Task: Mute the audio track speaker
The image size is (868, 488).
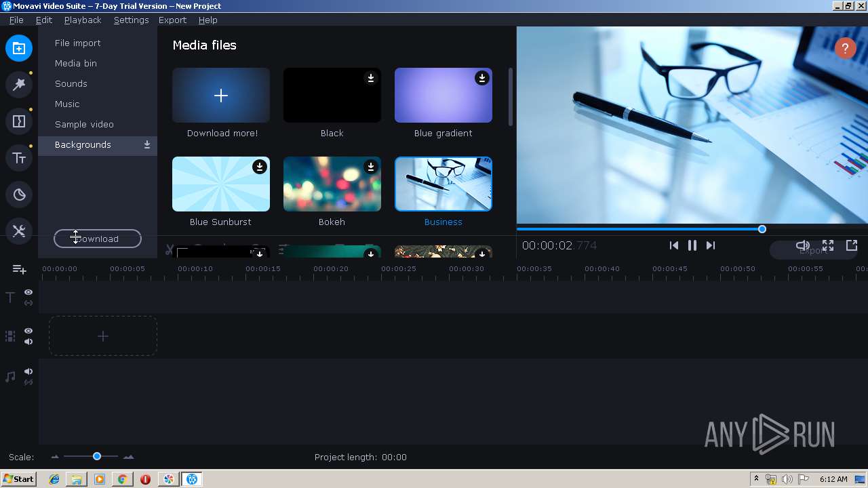Action: point(28,371)
